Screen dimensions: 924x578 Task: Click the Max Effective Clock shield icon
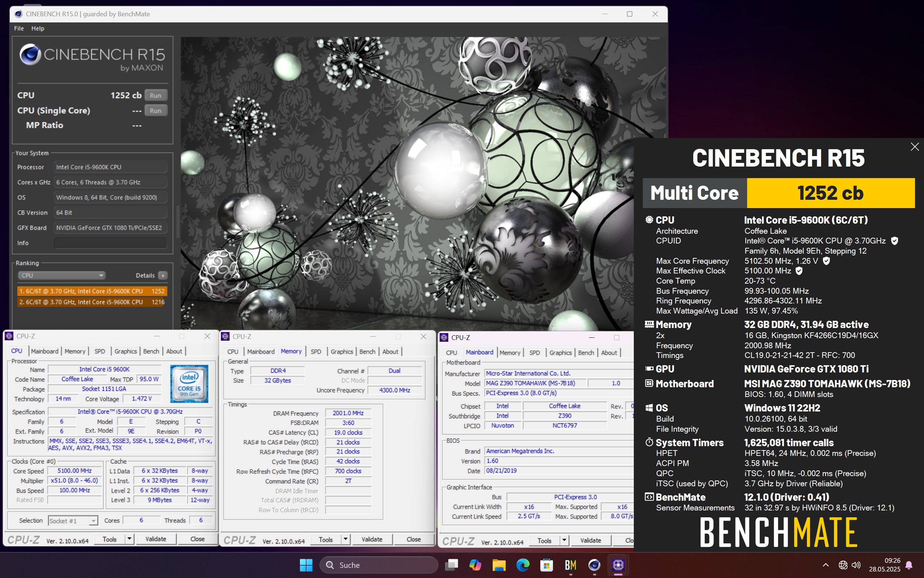(x=799, y=271)
